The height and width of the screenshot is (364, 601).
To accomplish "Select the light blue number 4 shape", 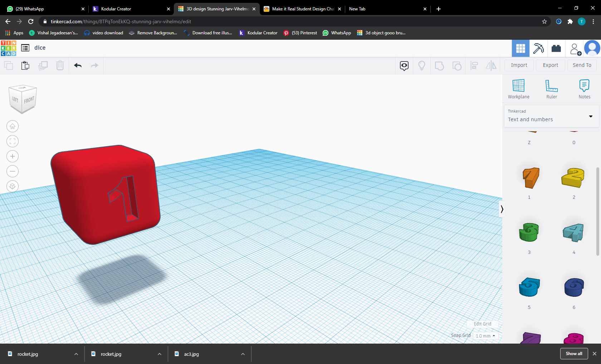I will pos(574,232).
